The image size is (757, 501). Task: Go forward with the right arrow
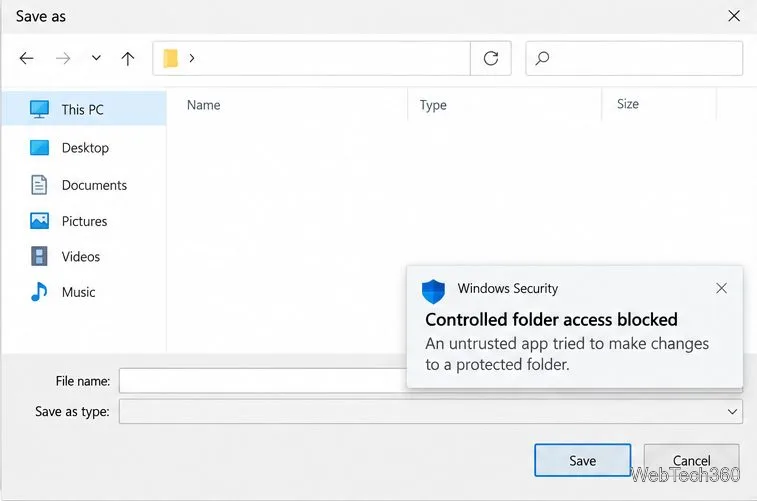click(x=63, y=58)
